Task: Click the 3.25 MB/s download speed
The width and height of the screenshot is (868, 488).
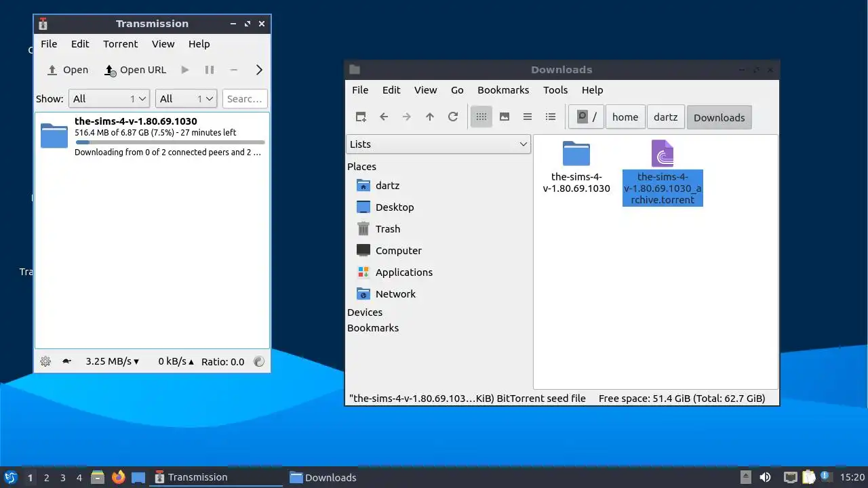Action: [x=112, y=361]
